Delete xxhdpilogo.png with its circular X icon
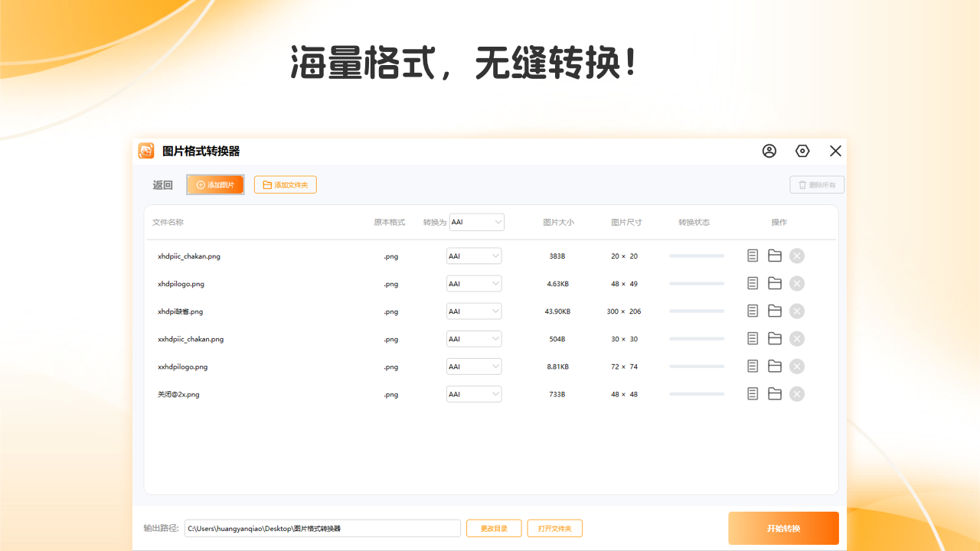Image resolution: width=980 pixels, height=551 pixels. pyautogui.click(x=796, y=366)
